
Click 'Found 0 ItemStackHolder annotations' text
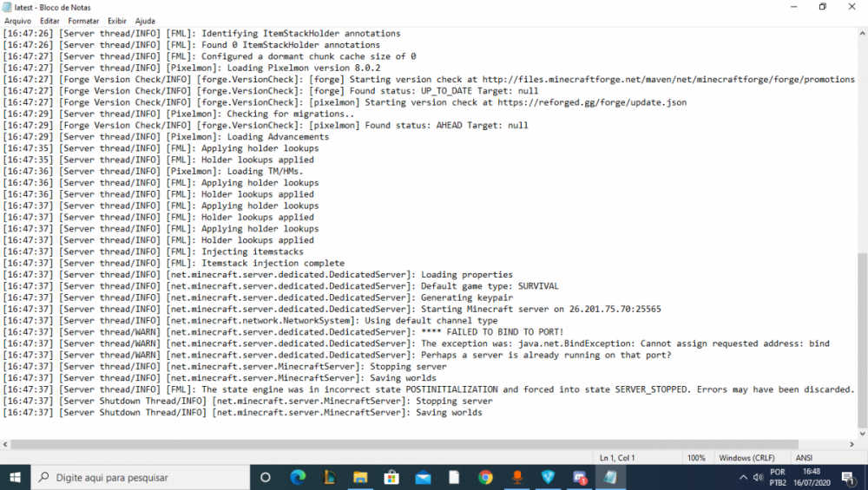291,45
